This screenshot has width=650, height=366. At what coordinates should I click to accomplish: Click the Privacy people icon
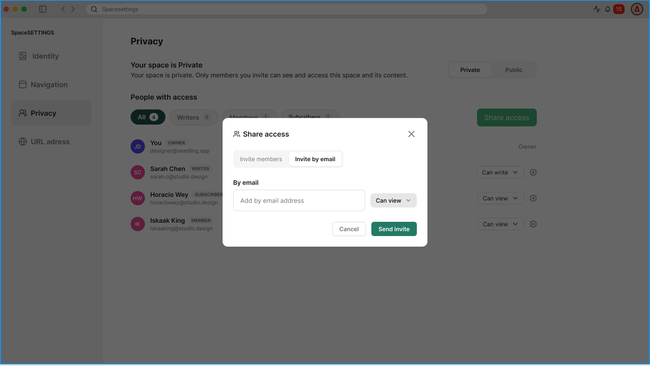(x=22, y=113)
